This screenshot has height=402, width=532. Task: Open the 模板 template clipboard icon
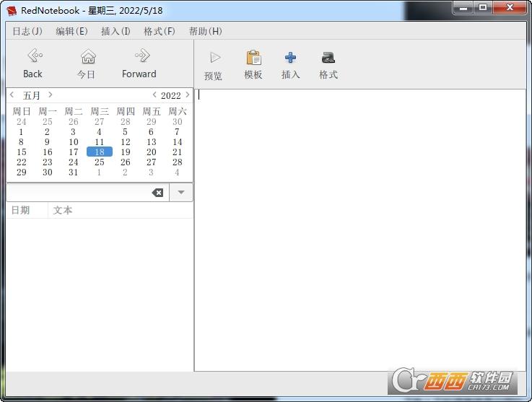[x=253, y=57]
